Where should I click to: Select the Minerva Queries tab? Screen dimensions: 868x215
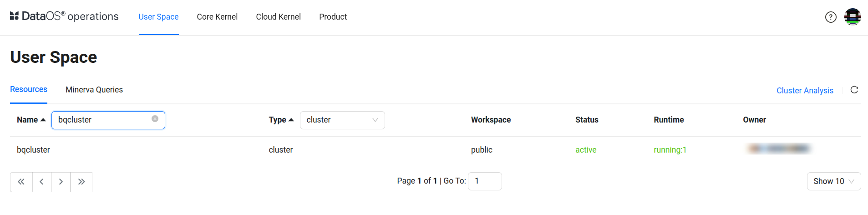pyautogui.click(x=94, y=90)
